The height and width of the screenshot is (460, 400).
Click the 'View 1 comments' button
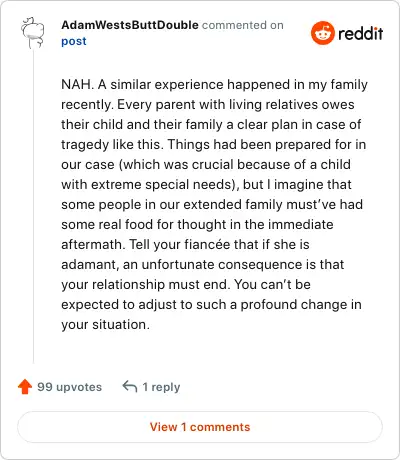[200, 427]
